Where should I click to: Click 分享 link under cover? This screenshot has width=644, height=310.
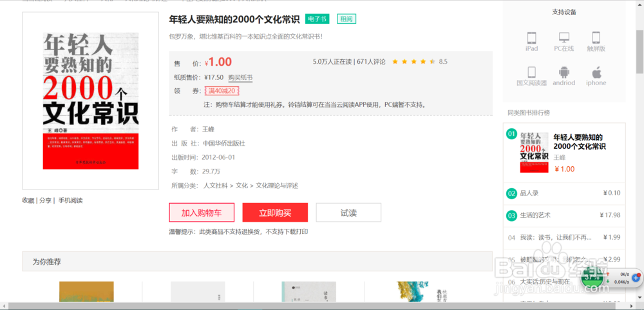point(45,200)
